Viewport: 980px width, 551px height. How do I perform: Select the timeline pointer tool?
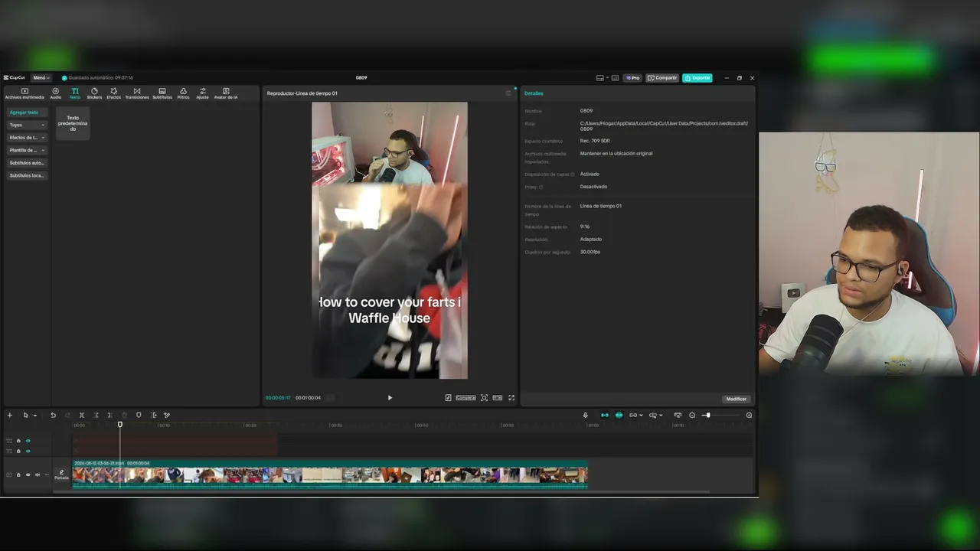click(25, 416)
